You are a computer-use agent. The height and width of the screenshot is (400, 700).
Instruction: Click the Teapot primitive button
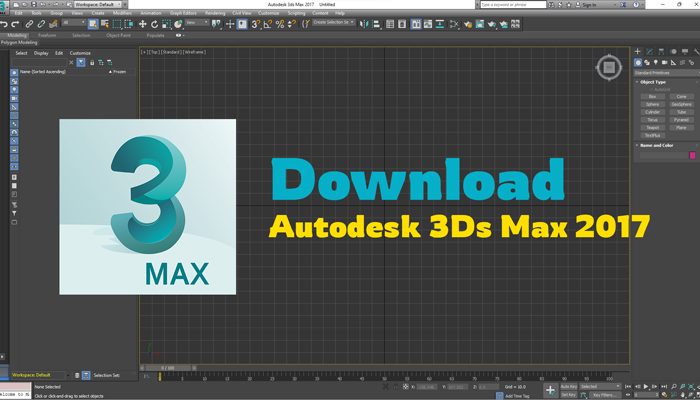pos(652,128)
